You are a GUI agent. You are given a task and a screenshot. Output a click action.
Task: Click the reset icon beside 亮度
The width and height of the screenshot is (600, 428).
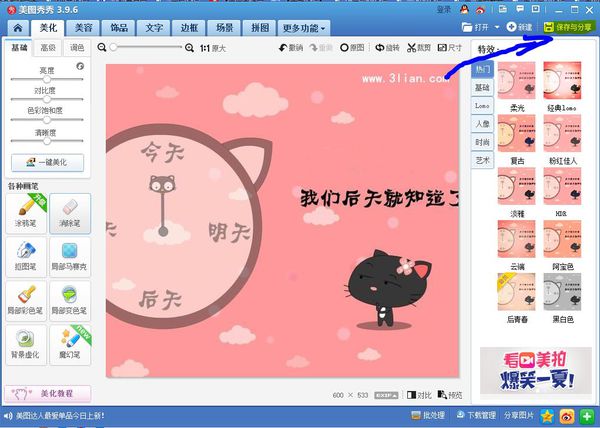coord(80,66)
